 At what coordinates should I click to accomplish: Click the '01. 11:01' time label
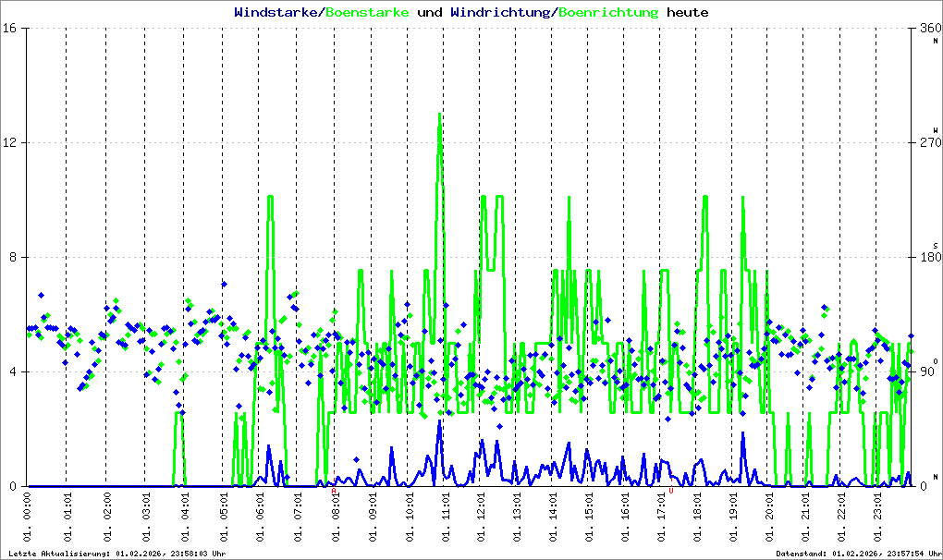click(445, 517)
